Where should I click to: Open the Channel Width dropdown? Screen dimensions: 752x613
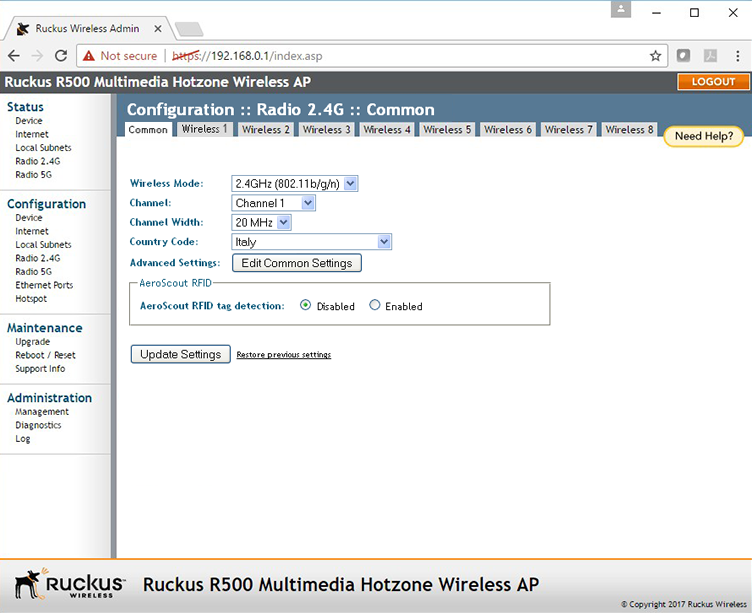[x=261, y=222]
